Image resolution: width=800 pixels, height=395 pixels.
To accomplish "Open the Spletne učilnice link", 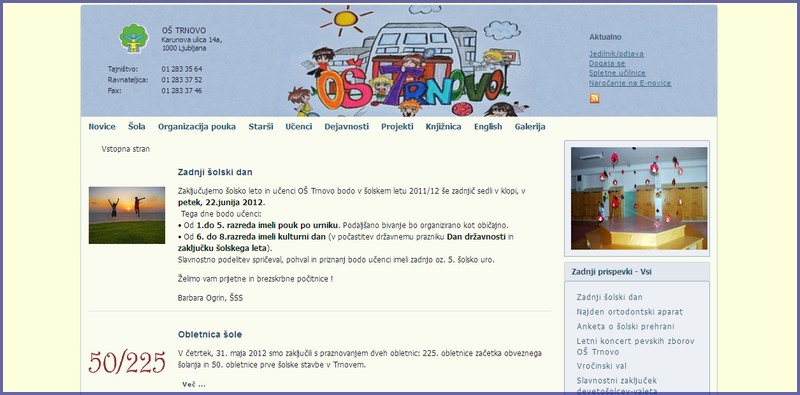I will (617, 73).
